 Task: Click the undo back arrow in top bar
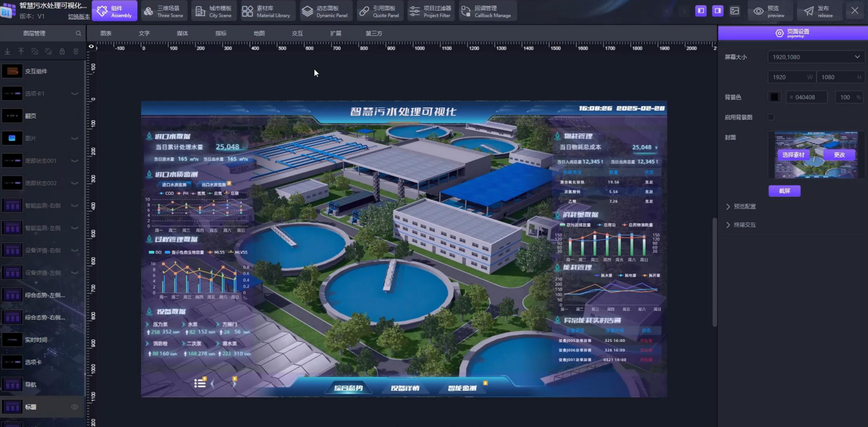[667, 11]
